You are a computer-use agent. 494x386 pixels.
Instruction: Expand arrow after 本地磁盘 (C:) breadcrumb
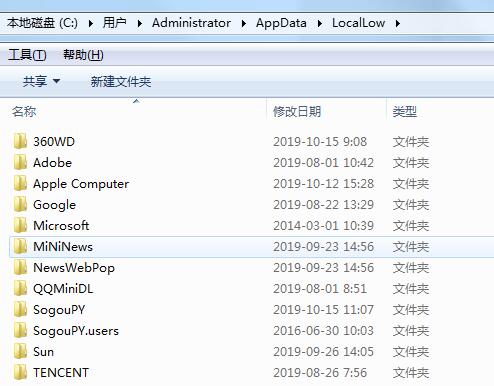tap(91, 23)
